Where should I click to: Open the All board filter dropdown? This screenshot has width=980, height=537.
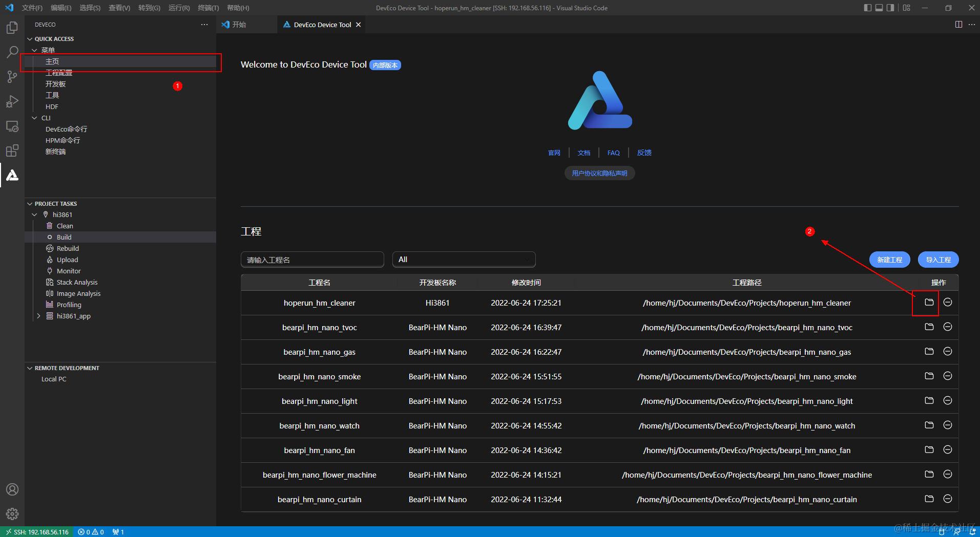click(464, 260)
